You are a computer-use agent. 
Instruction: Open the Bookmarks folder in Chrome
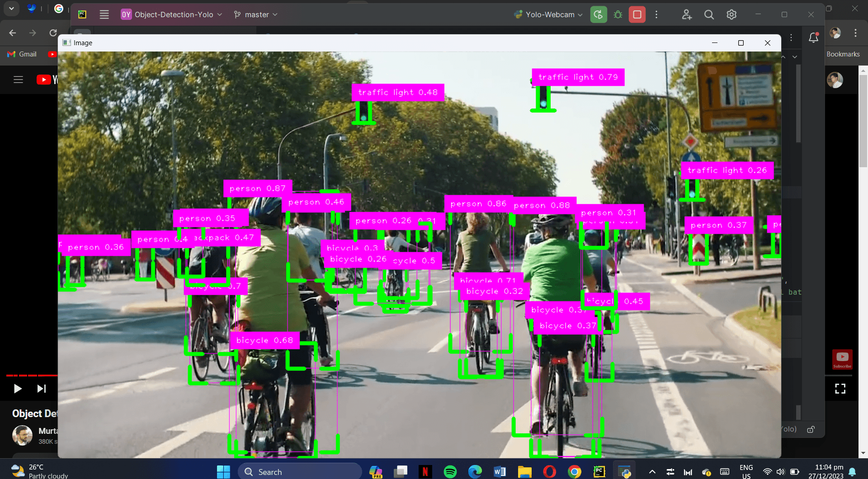[x=843, y=54]
